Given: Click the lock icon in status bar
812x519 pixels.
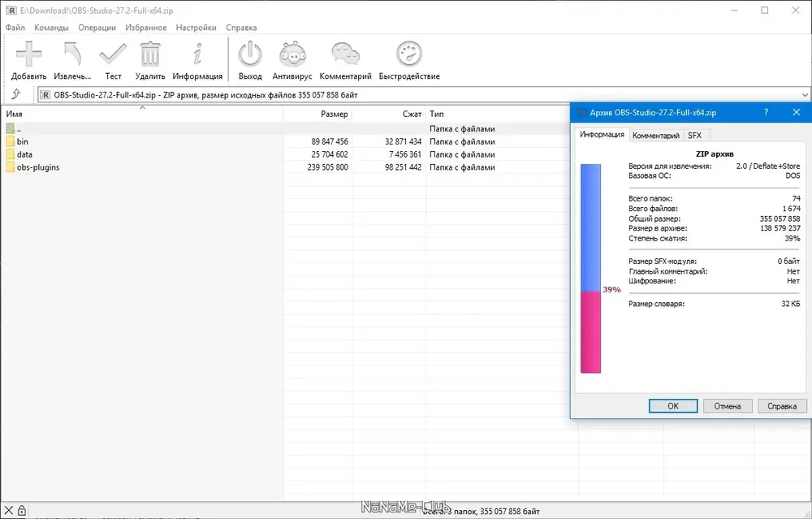Looking at the screenshot, I should pos(22,510).
